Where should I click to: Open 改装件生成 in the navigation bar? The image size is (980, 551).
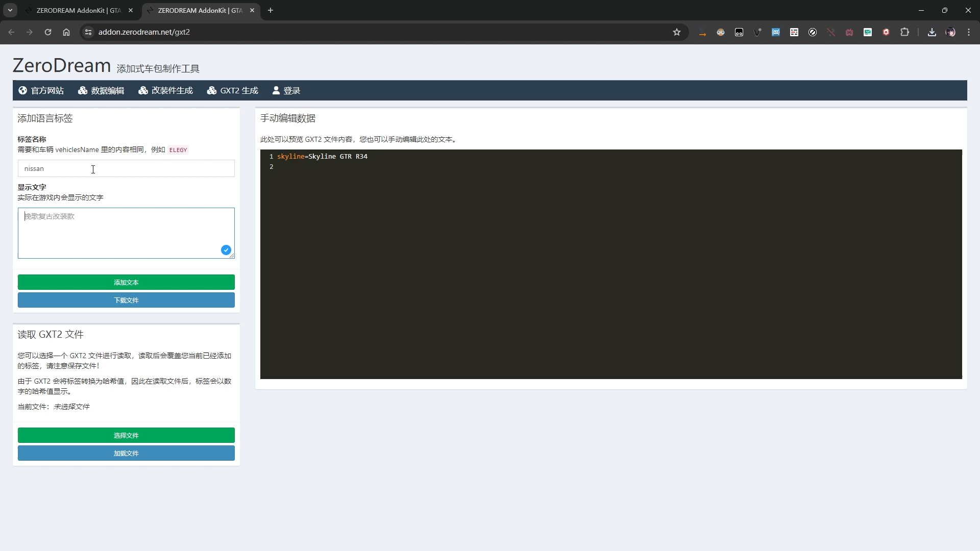[x=165, y=90]
